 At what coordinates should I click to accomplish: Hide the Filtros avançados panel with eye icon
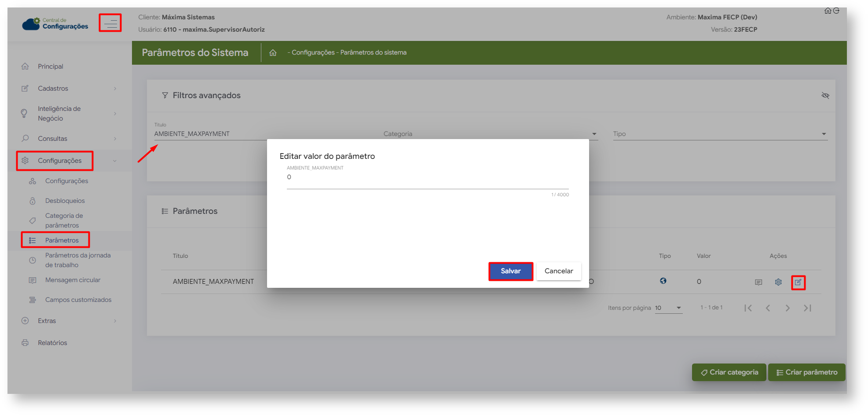[x=825, y=95]
